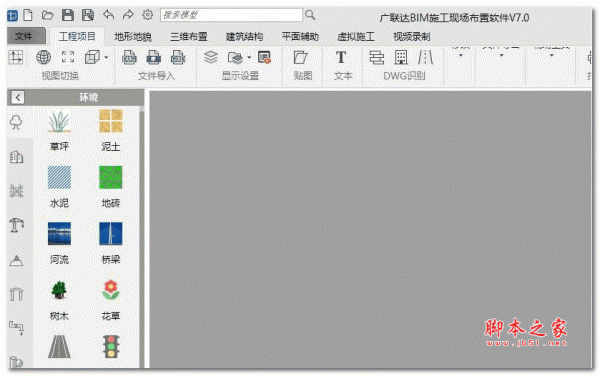Click the layers display icon

[211, 57]
